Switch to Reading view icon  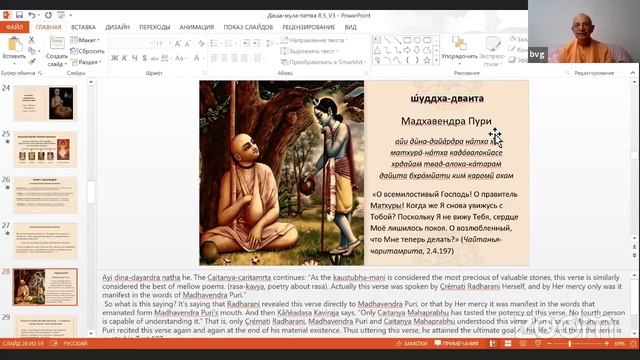pyautogui.click(x=523, y=344)
